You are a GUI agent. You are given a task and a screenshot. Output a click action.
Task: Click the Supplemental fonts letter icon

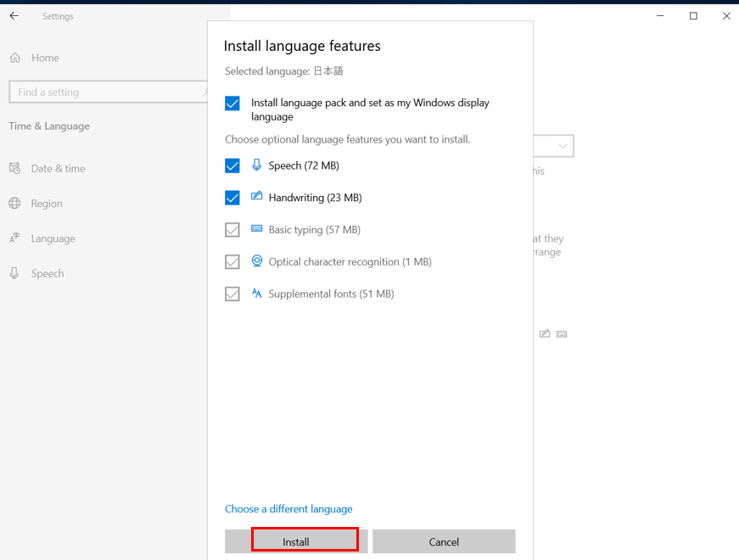[x=256, y=294]
